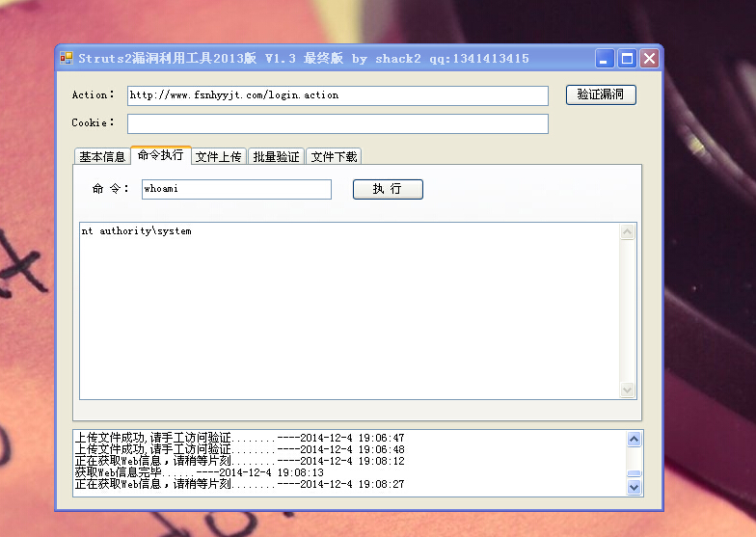The image size is (756, 537).
Task: Minimize the Struts2 tool window
Action: pos(604,59)
